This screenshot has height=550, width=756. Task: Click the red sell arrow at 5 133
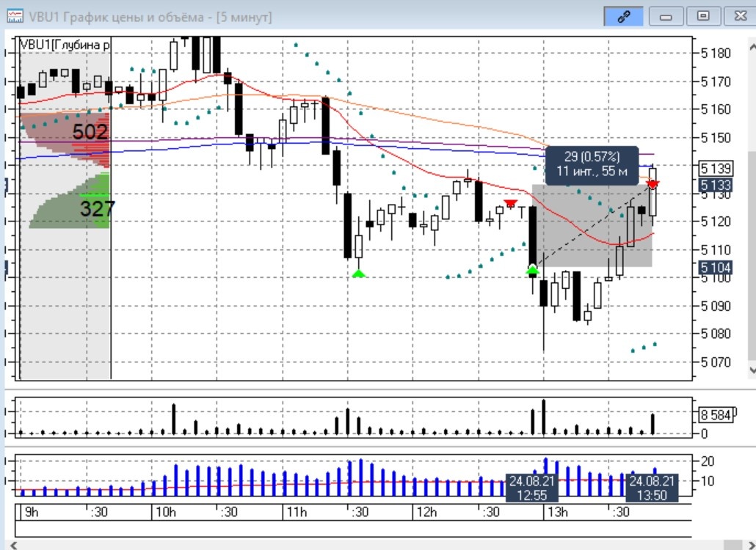pyautogui.click(x=653, y=185)
